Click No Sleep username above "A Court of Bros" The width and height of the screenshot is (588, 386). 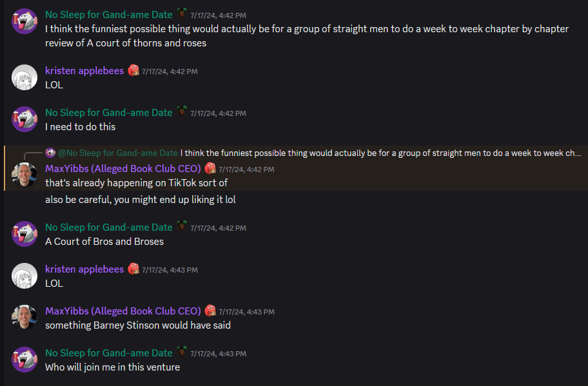[108, 227]
